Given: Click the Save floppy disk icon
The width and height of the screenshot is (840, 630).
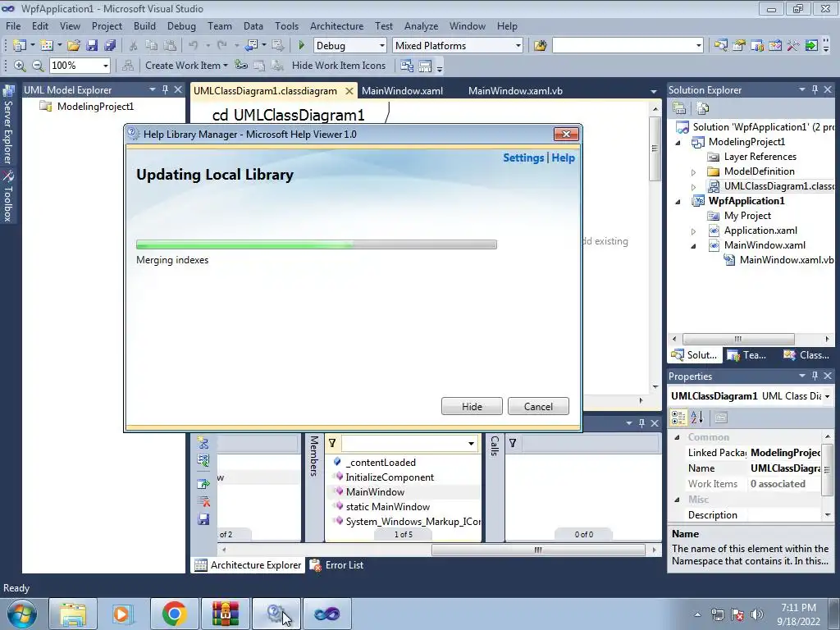Looking at the screenshot, I should (x=92, y=46).
